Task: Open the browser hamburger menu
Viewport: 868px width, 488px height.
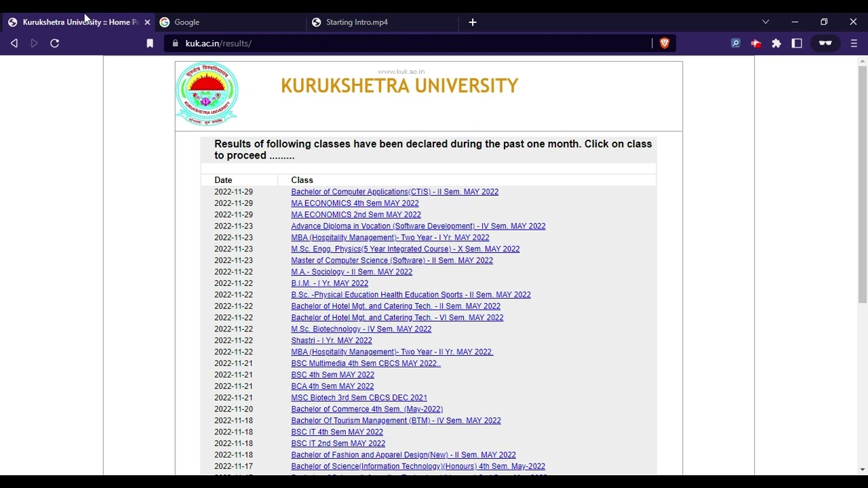Action: point(854,43)
